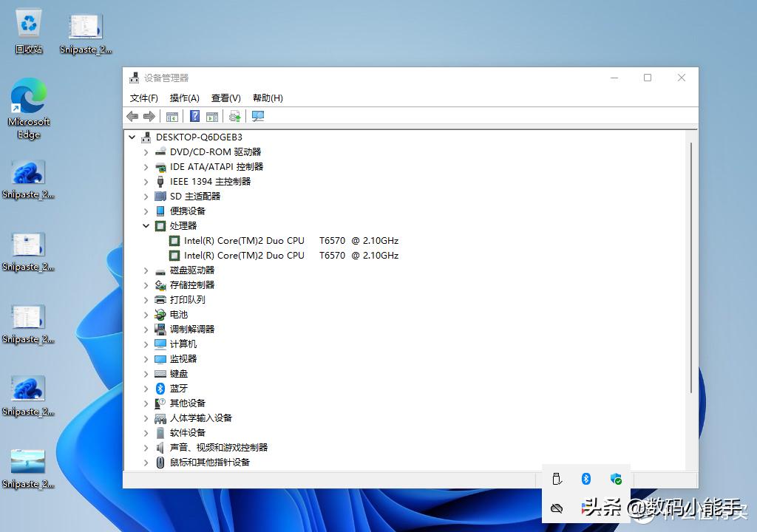Expand the 声音、视频和游戏控制器 node
757x532 pixels.
(x=146, y=447)
